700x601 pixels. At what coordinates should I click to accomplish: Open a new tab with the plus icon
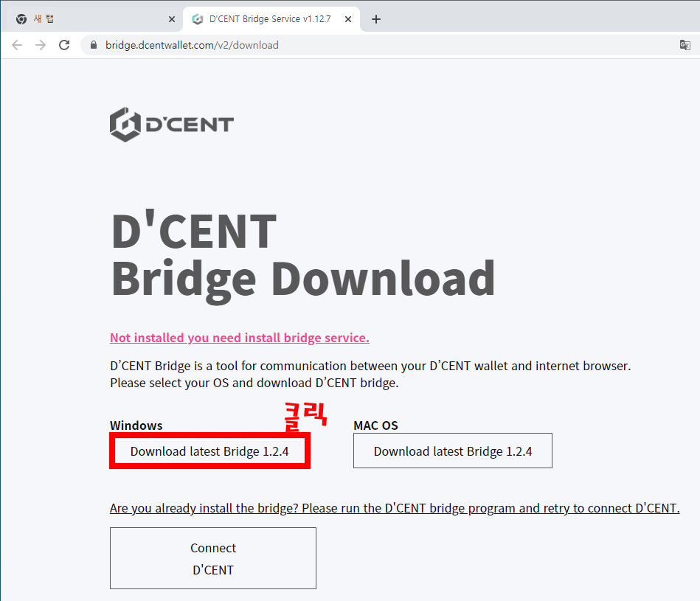tap(376, 19)
